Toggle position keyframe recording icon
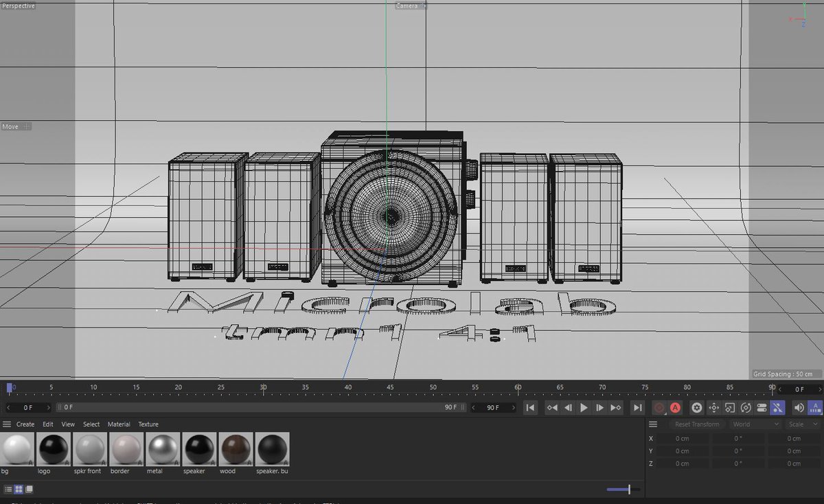This screenshot has height=504, width=824. pos(713,407)
